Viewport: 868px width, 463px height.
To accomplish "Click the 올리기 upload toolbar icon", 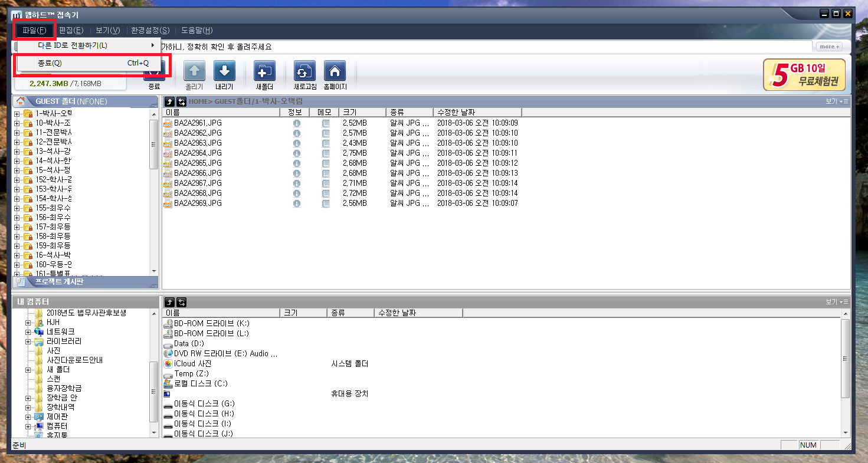I will pyautogui.click(x=194, y=71).
